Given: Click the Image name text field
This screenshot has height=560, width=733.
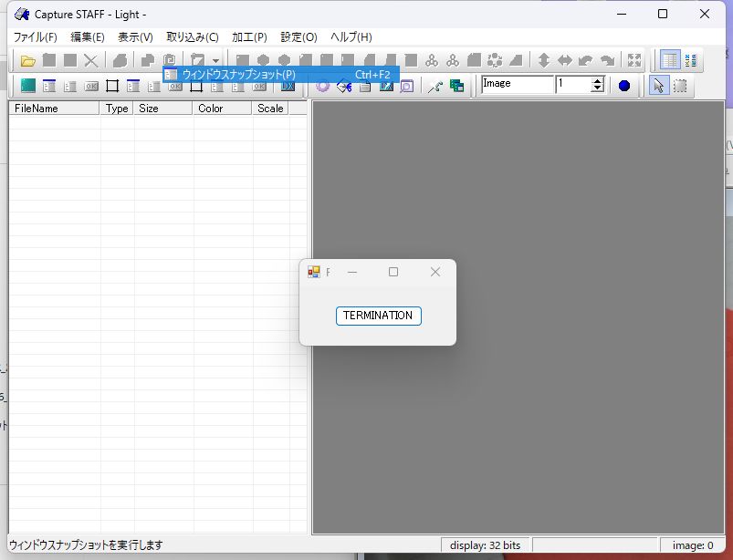Looking at the screenshot, I should pyautogui.click(x=517, y=85).
